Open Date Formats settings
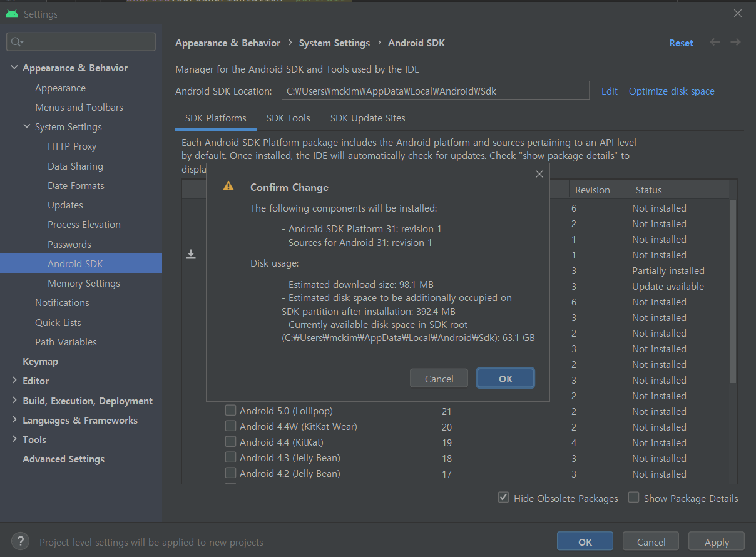The image size is (756, 557). 76,186
